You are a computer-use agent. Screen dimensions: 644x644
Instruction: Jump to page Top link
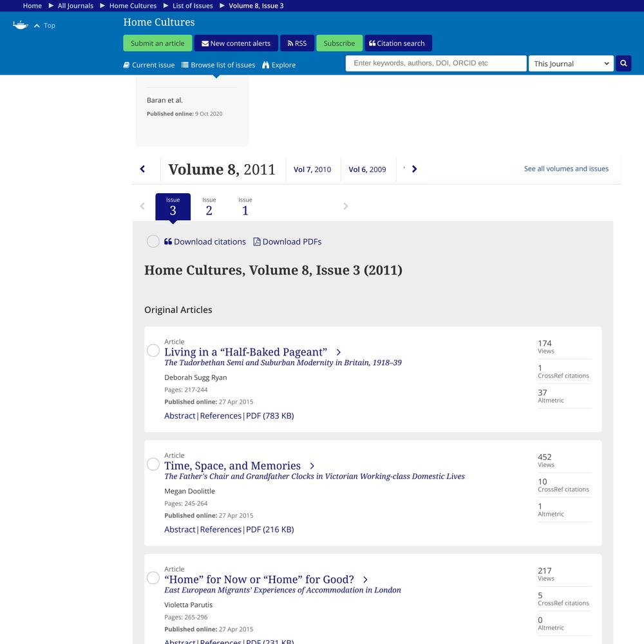coord(45,26)
